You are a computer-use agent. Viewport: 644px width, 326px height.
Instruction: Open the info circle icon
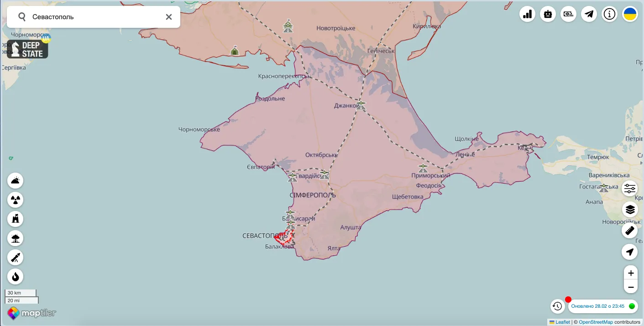[x=609, y=14]
